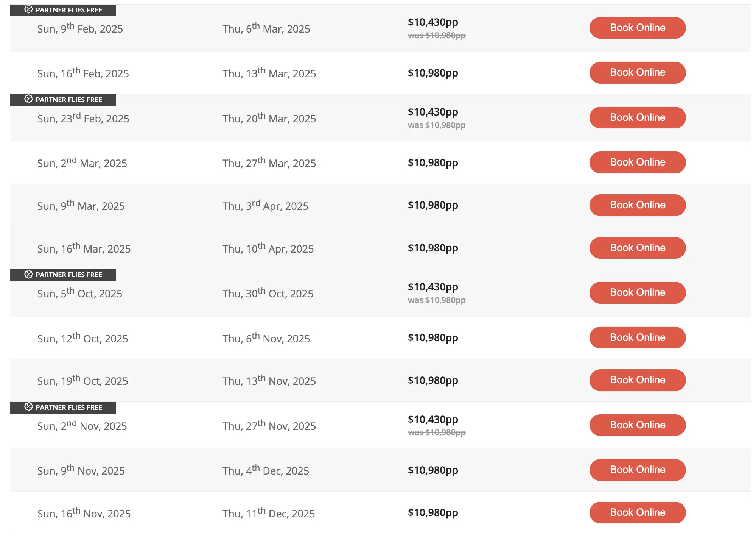Image resolution: width=756 pixels, height=534 pixels.
Task: Book Online for the Sun 16th Nov departure
Action: (637, 512)
